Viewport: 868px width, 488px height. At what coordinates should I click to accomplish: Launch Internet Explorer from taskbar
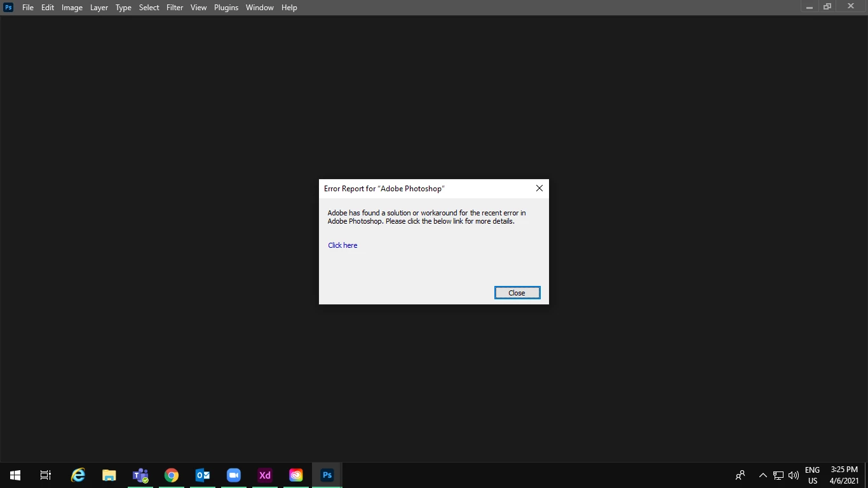click(x=78, y=475)
